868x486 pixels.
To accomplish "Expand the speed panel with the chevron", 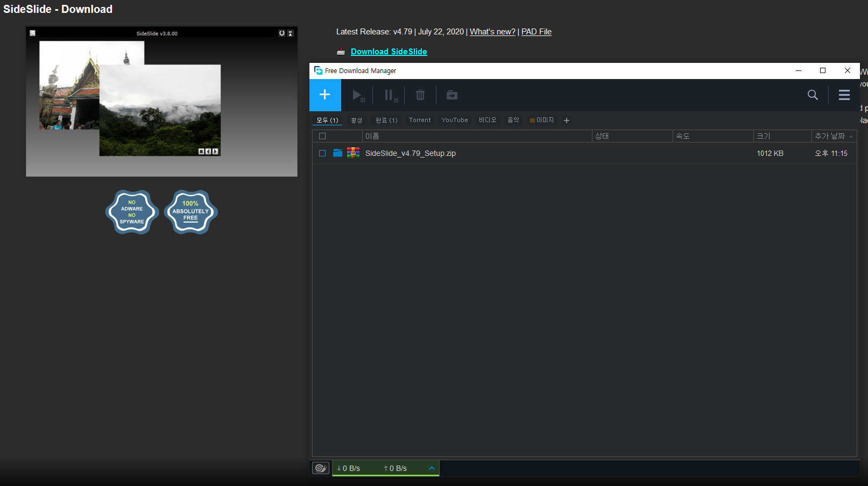I will click(432, 468).
